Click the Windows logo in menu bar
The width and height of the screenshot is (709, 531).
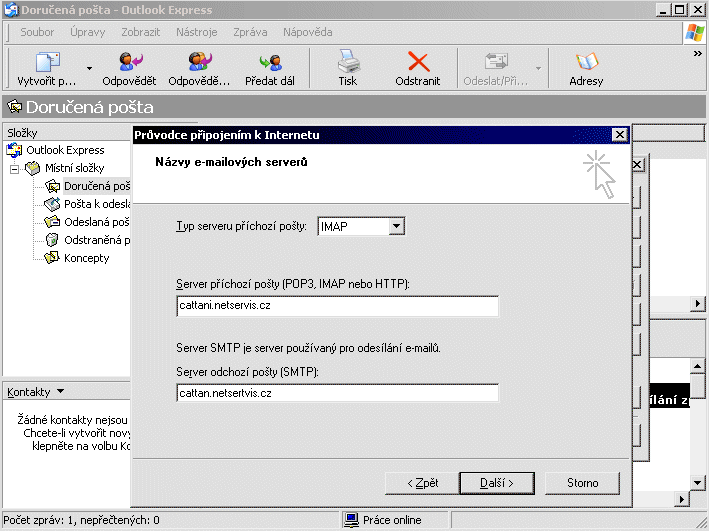coord(695,33)
